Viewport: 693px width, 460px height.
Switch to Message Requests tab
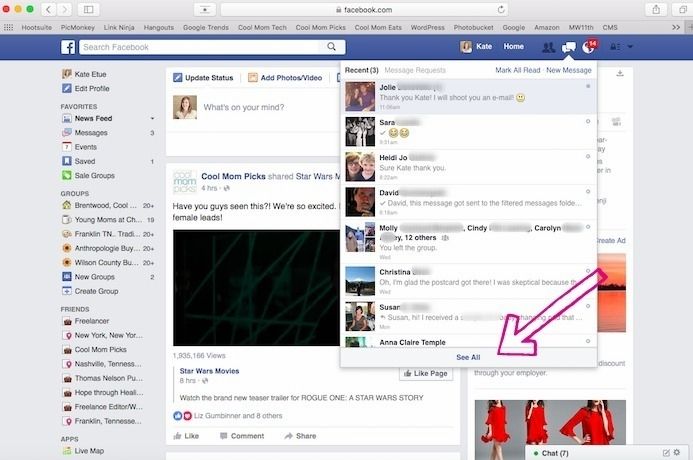click(x=415, y=70)
